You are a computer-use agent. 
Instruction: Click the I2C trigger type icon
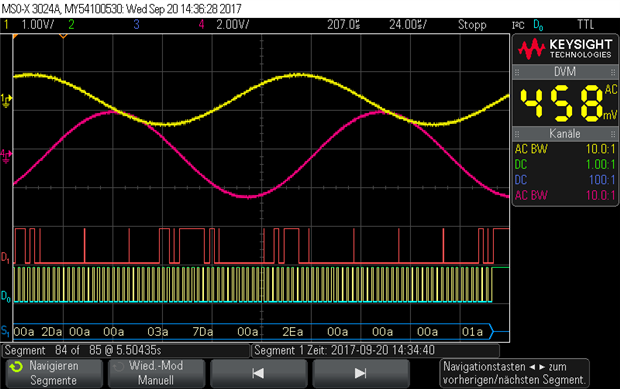[x=518, y=25]
